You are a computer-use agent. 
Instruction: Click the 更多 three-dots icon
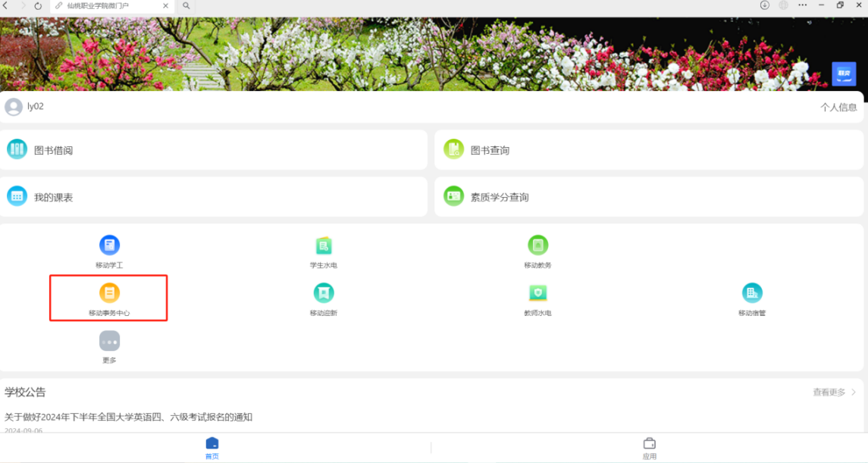[x=109, y=341]
